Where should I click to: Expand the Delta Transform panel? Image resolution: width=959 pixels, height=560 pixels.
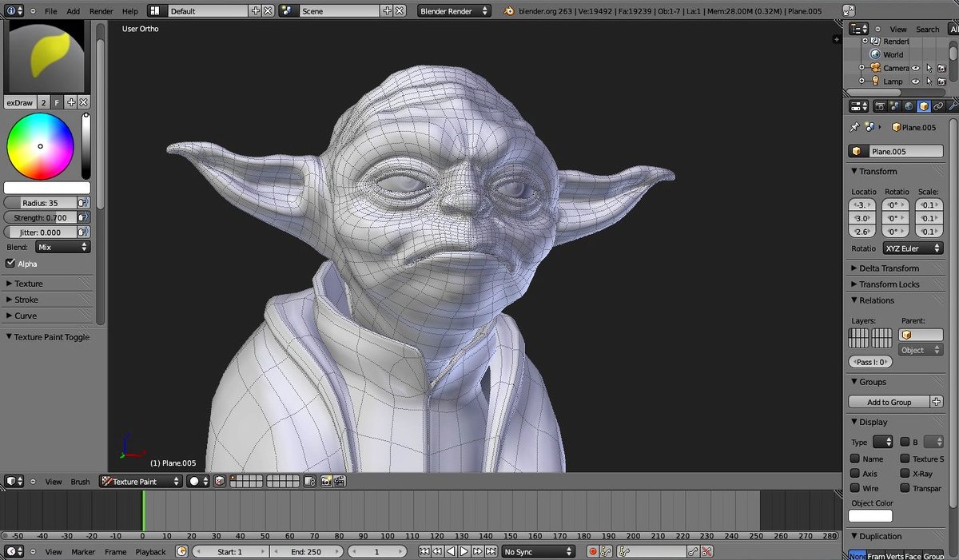coord(895,268)
